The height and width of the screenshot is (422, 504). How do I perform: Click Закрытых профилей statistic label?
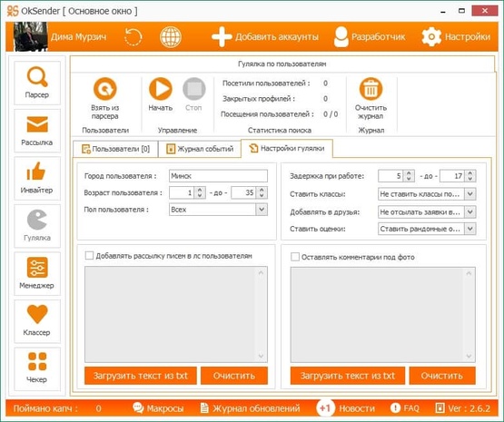click(259, 99)
